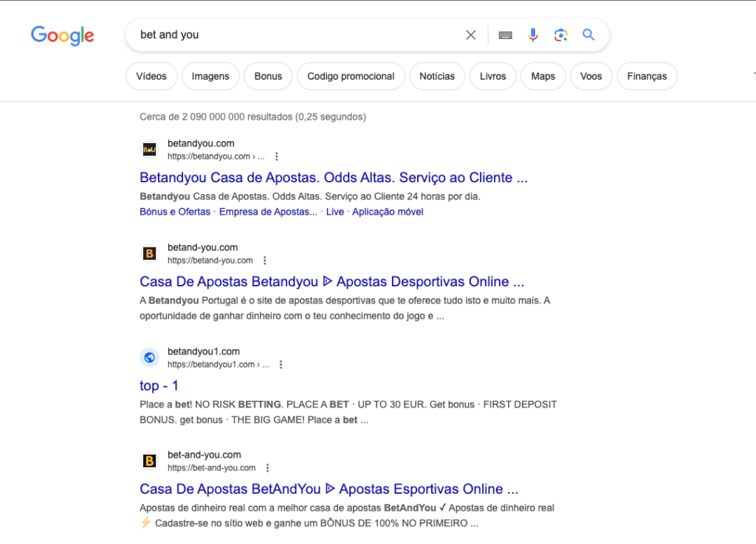Open the Aplicação móvel sitelink
The height and width of the screenshot is (544, 756).
[388, 212]
